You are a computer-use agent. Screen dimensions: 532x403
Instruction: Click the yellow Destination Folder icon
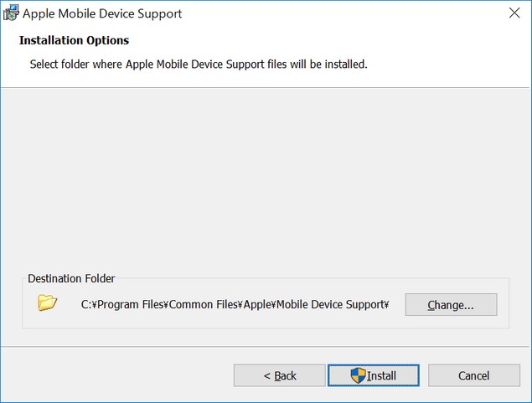[47, 302]
